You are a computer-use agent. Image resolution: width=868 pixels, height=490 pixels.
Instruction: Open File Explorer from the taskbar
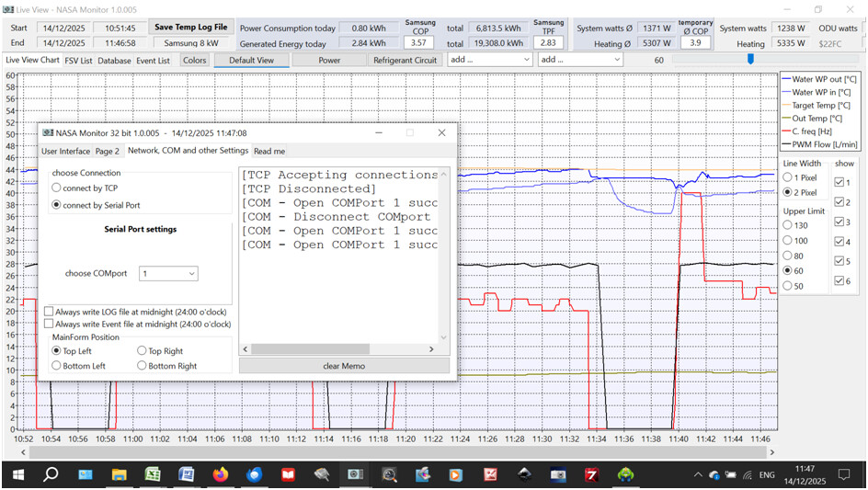point(119,474)
